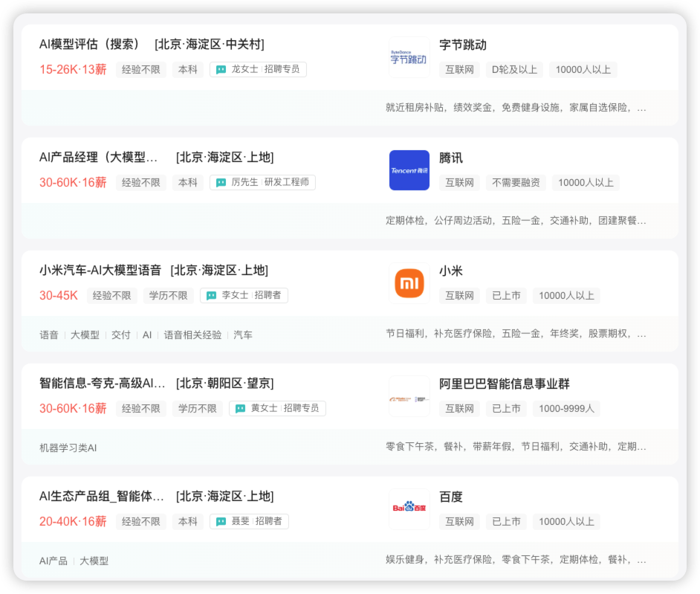Click 10000人以上 tag in Tencent card
This screenshot has height=594, width=700.
tap(586, 183)
